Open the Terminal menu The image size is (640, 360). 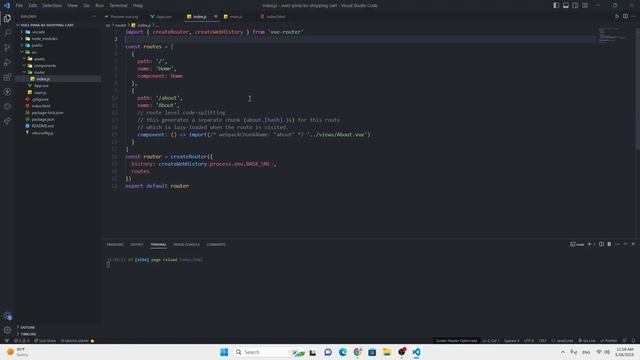(x=118, y=5)
